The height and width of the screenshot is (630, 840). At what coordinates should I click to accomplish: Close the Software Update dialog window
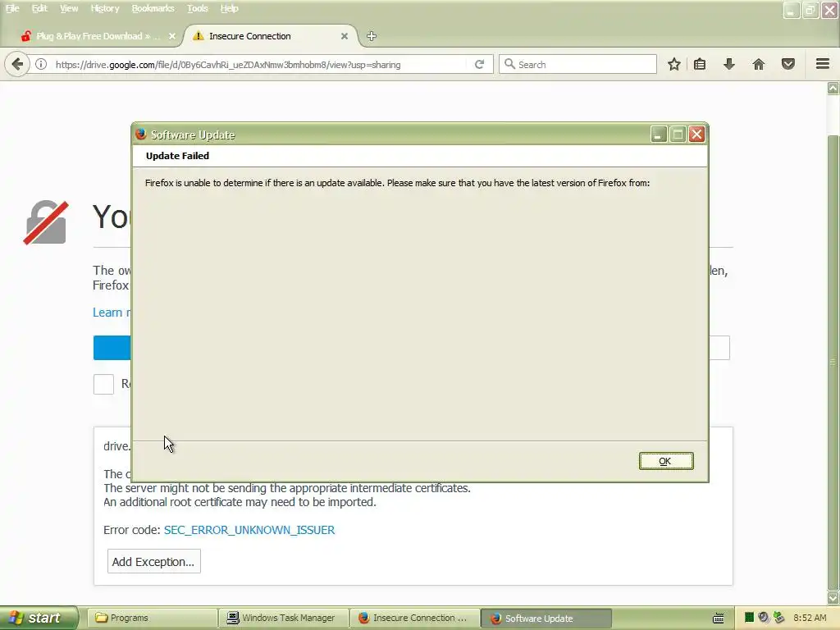(x=696, y=135)
